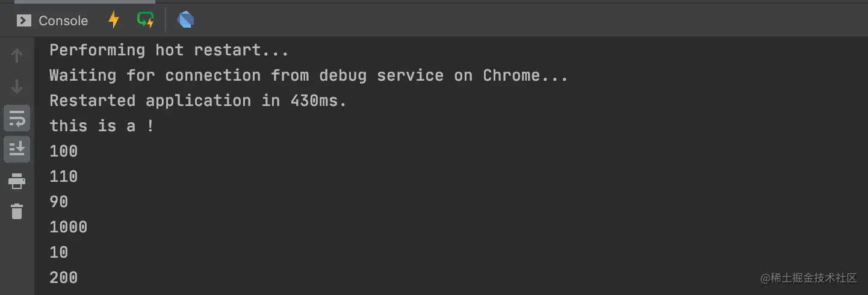Click the output line showing 110
The image size is (868, 295).
pyautogui.click(x=64, y=176)
